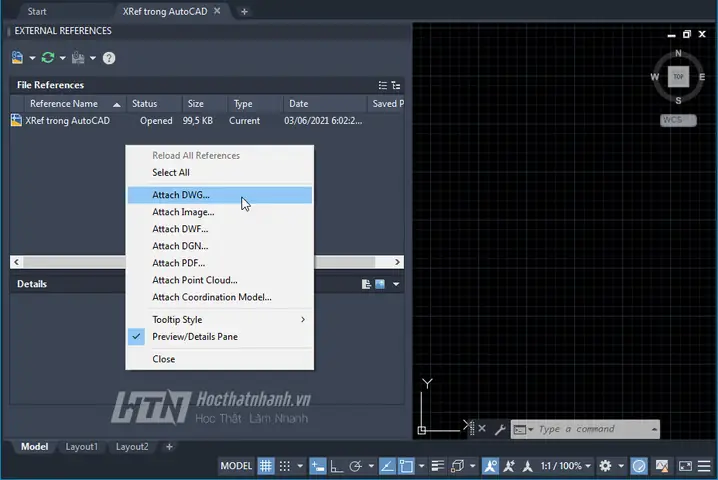718x480 pixels.
Task: Toggle 2D object snap icon
Action: 406,466
